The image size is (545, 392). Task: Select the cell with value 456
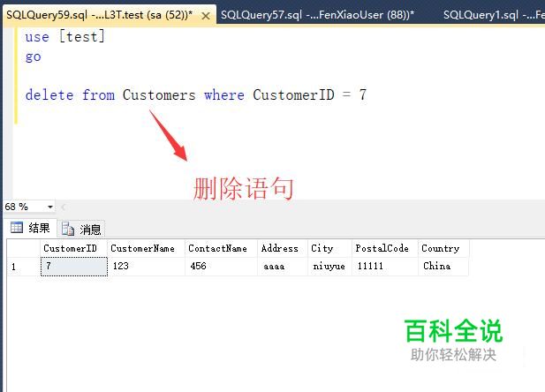[222, 267]
